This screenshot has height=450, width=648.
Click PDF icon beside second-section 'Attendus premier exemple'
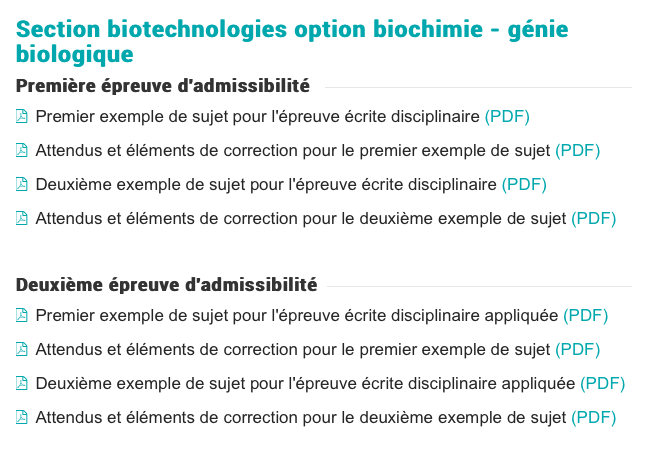coord(21,349)
